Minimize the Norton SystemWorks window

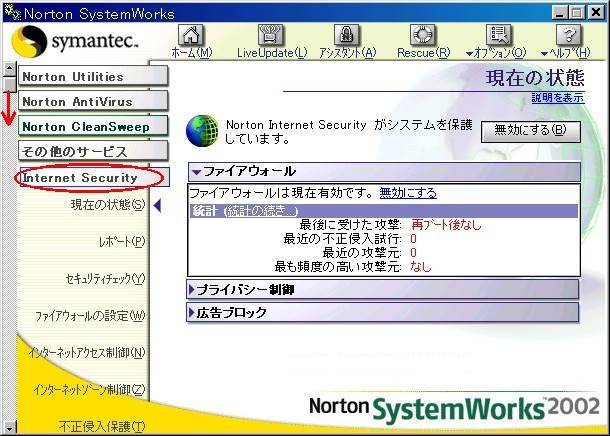pos(559,13)
